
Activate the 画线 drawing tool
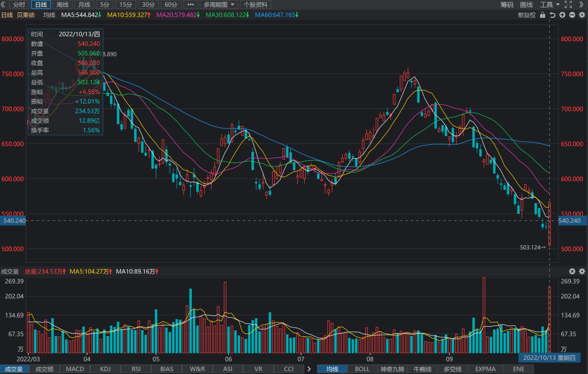[x=526, y=5]
